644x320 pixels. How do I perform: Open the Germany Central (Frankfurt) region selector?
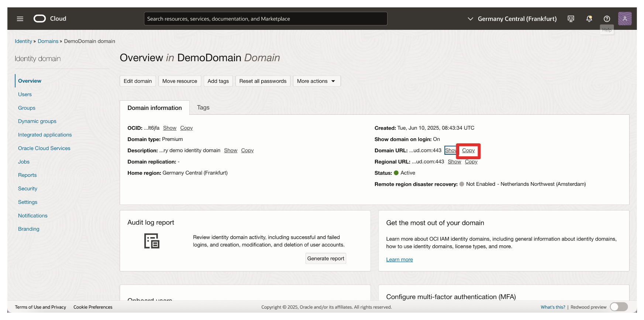tap(512, 19)
